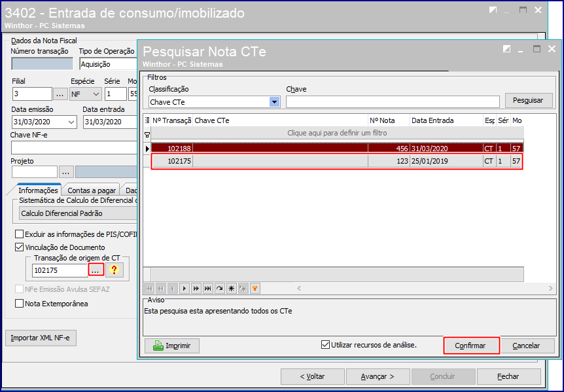Go to next record in grid navigator
Viewport: 564px width, 392px height.
pyautogui.click(x=185, y=289)
